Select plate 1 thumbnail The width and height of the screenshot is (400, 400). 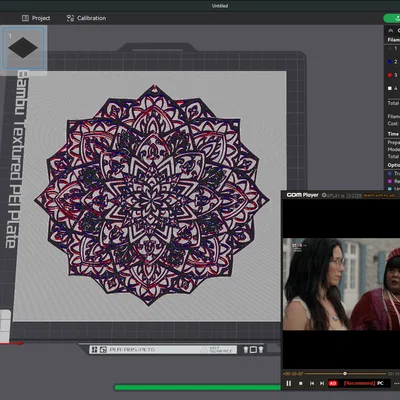tap(23, 48)
